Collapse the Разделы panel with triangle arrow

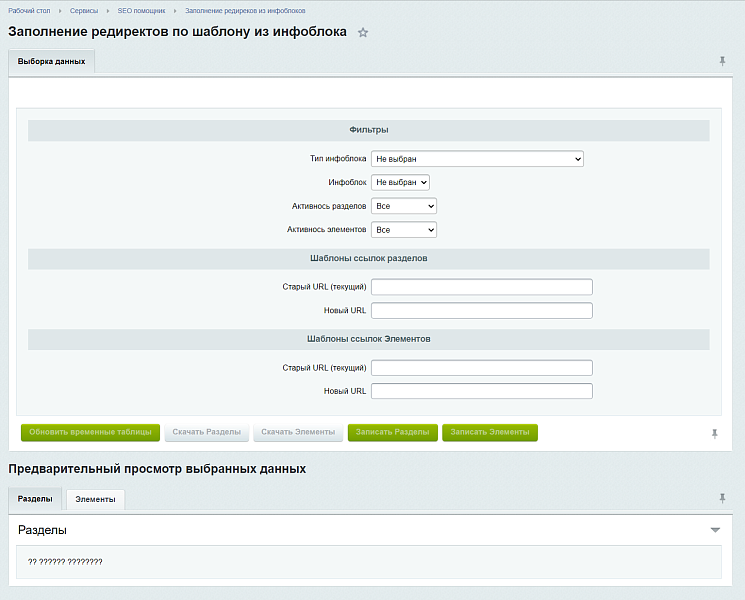click(x=715, y=529)
